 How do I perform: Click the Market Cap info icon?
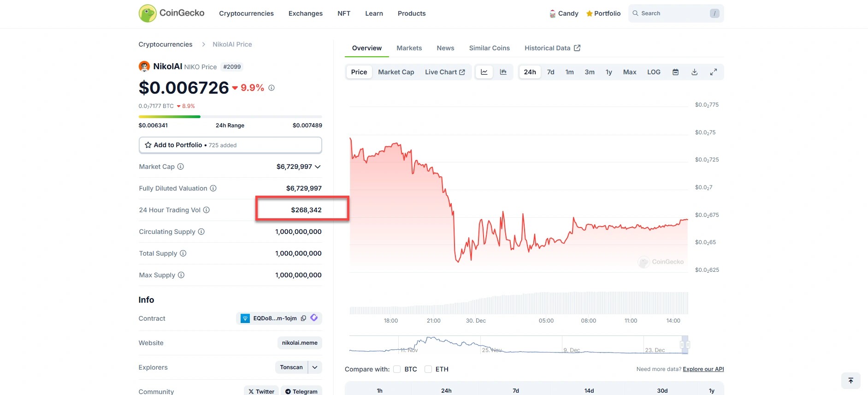181,167
